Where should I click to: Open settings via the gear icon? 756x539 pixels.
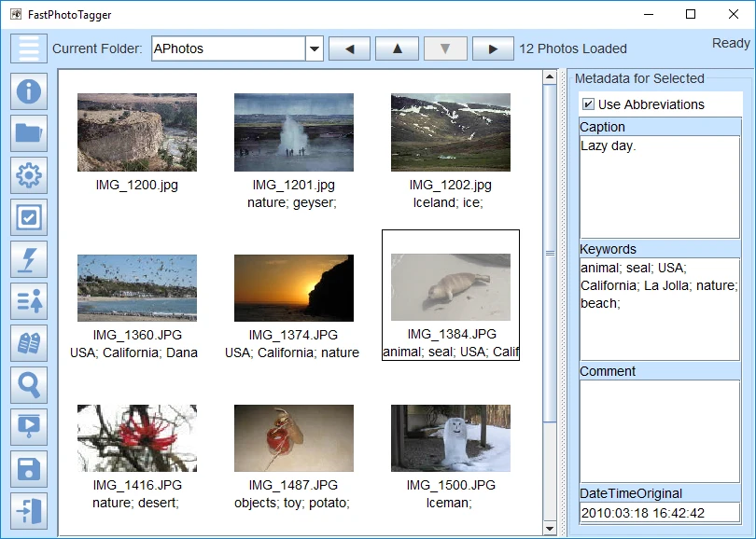click(30, 175)
